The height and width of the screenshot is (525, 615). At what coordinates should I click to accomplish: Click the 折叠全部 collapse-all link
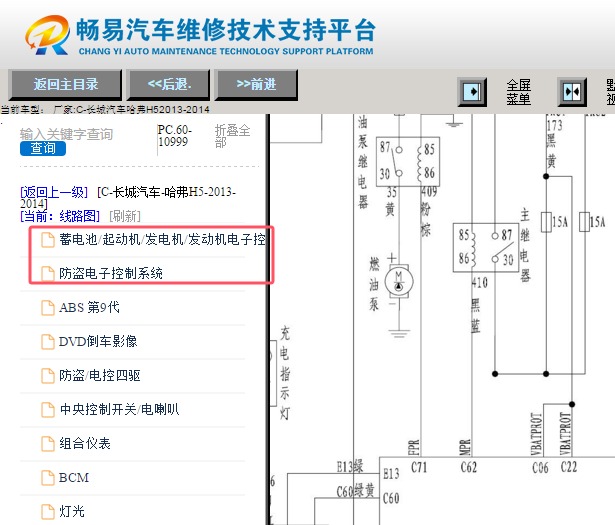pyautogui.click(x=232, y=136)
